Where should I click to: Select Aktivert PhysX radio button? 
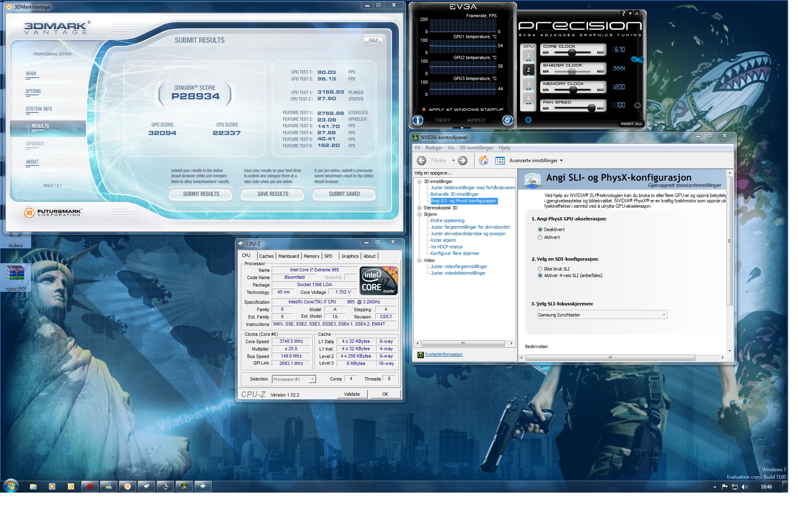click(x=540, y=237)
